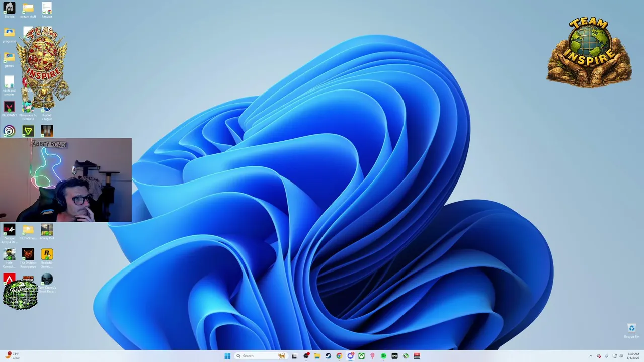Open the "The Isle" desktop shortcut
The width and height of the screenshot is (644, 362).
point(9,10)
